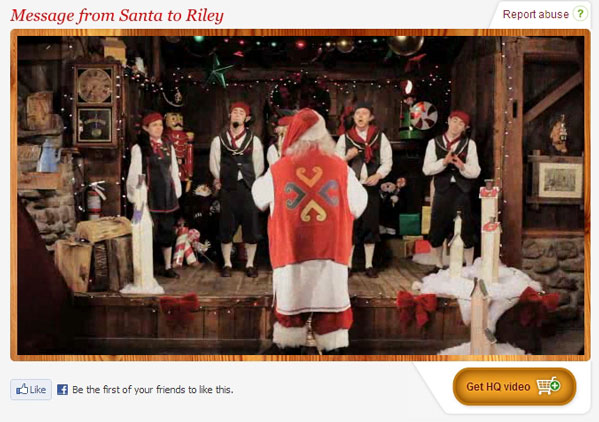Click the red fire extinguisher in the video
599x422 pixels.
tap(95, 200)
